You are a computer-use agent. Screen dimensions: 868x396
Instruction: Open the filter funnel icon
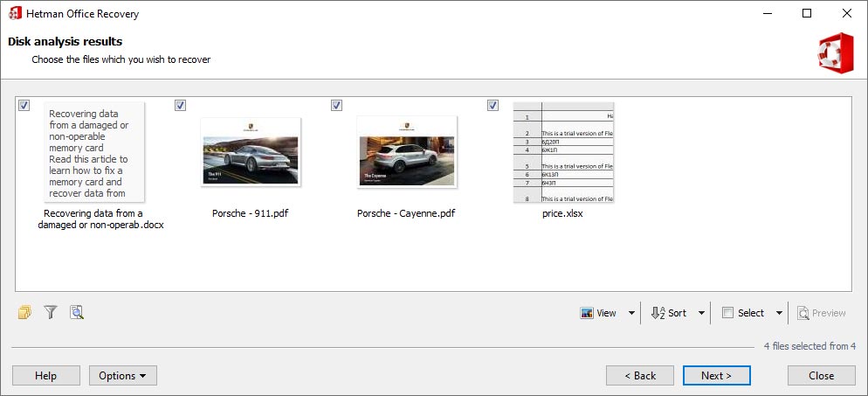tap(51, 313)
